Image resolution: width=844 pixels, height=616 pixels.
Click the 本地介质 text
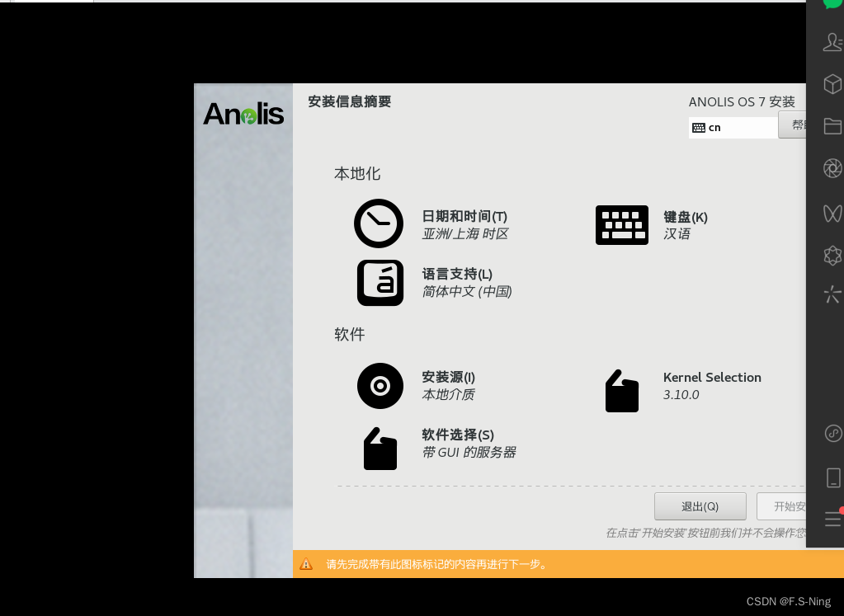448,395
